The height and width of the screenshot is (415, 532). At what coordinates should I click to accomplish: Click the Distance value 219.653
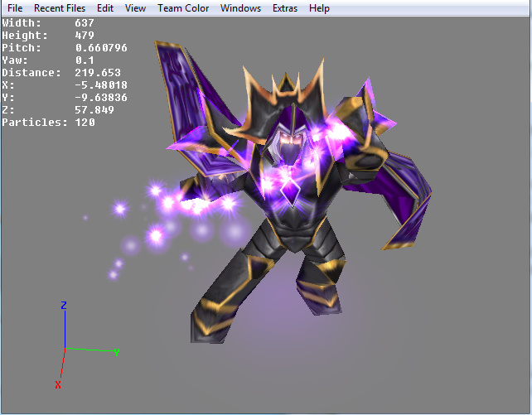pos(98,73)
